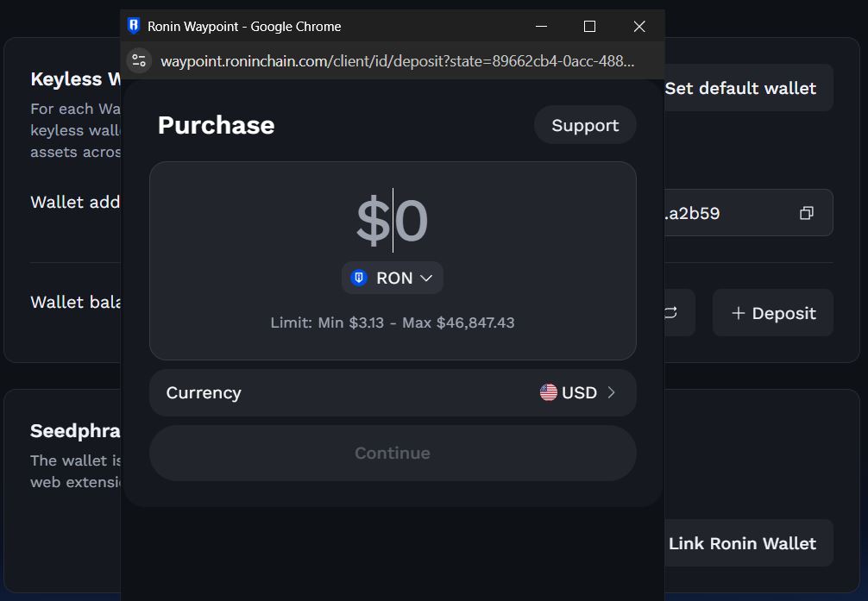Open the Currency row options
Viewport: 868px width, 601px height.
[393, 393]
